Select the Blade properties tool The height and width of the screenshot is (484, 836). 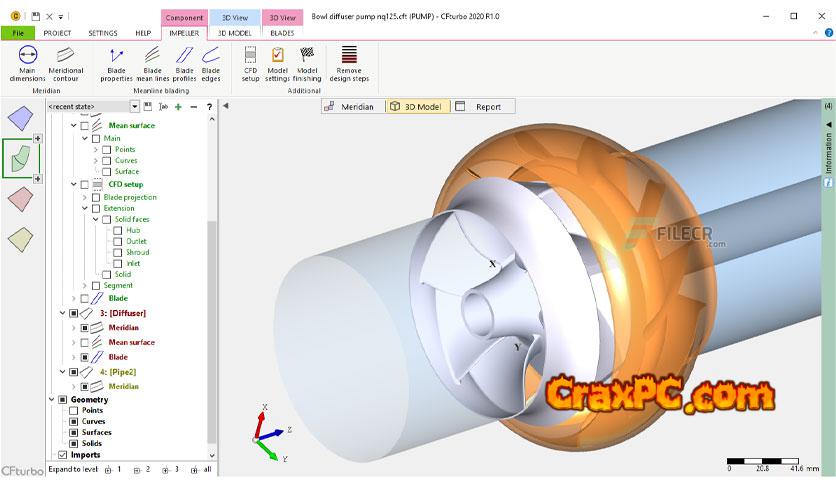[116, 63]
